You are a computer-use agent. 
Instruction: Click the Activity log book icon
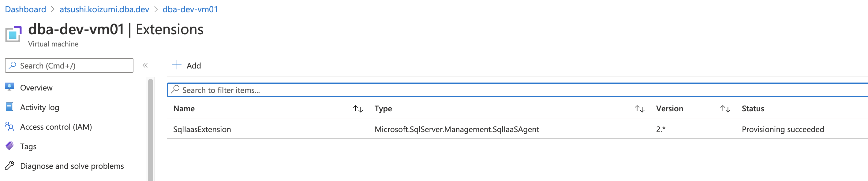tap(9, 107)
